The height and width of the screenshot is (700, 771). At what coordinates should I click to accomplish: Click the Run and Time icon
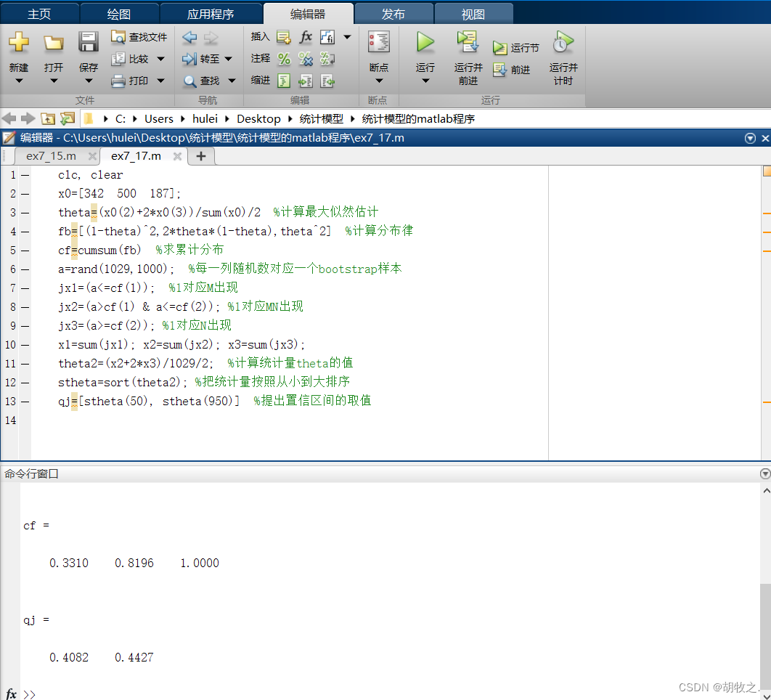pos(563,42)
